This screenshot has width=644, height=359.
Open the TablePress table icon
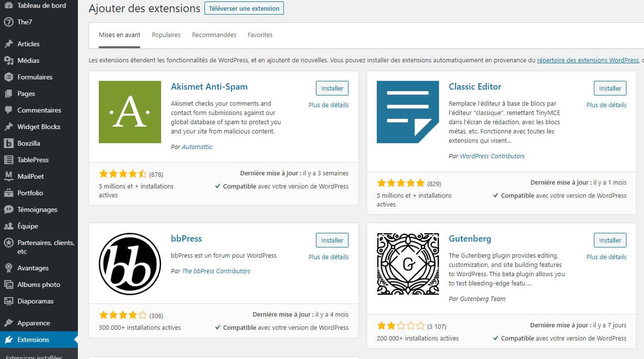click(8, 160)
